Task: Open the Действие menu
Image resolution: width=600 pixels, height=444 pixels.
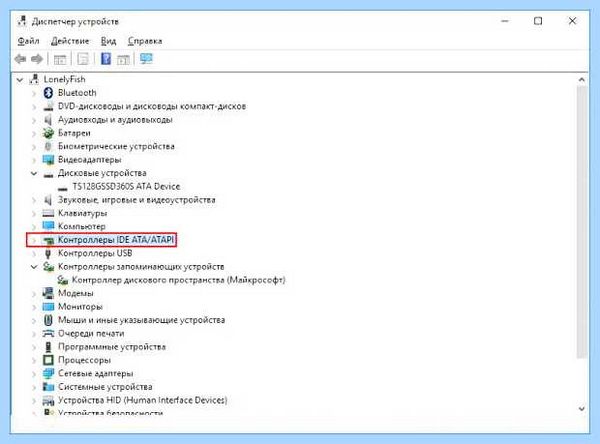Action: (70, 41)
